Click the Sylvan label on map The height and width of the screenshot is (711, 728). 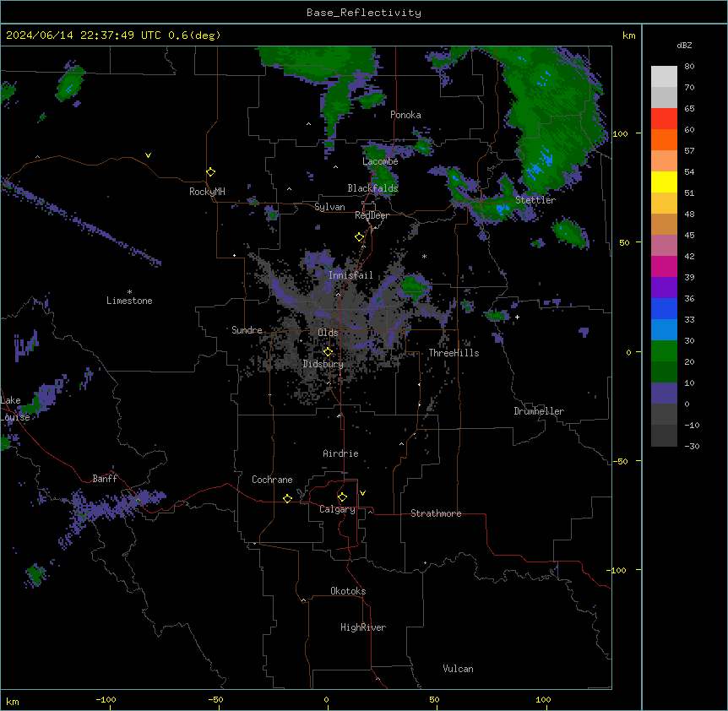pyautogui.click(x=329, y=207)
